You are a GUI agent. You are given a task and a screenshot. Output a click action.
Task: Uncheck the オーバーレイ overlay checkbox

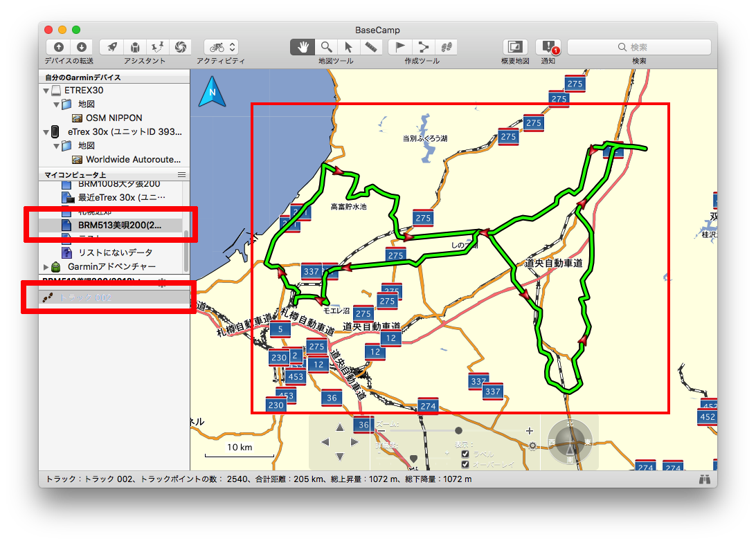click(465, 464)
